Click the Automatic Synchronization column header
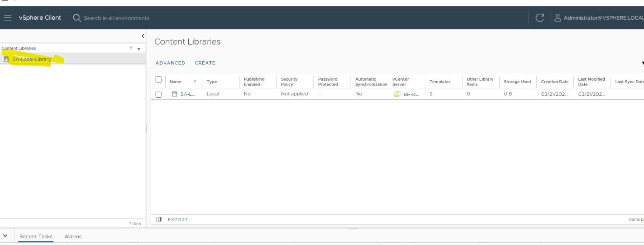The width and height of the screenshot is (644, 245). 371,82
